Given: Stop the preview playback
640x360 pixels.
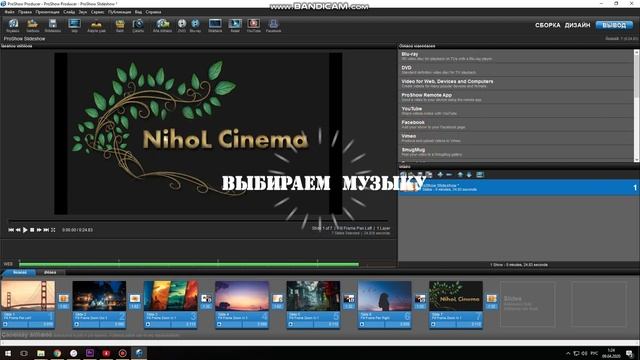Looking at the screenshot, I should [x=32, y=230].
